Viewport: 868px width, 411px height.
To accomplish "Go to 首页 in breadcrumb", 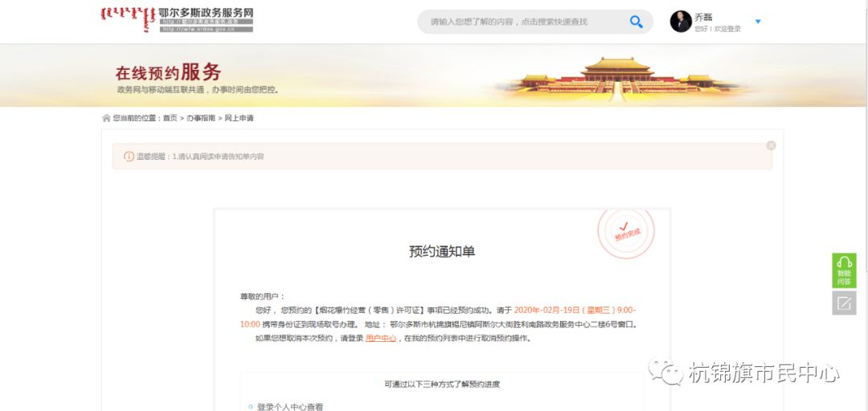I will (170, 118).
